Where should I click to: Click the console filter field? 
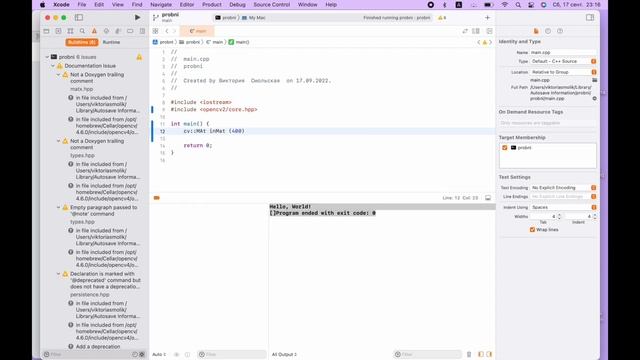coord(427,354)
